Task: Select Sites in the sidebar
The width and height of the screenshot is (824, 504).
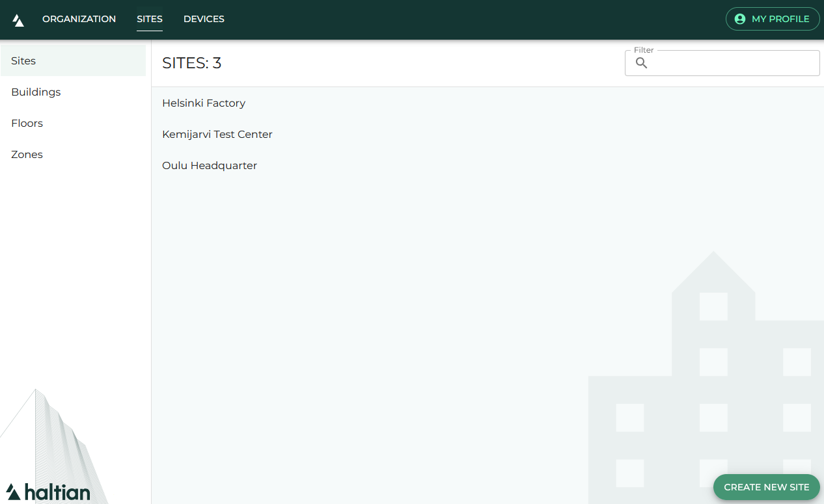Action: [x=73, y=60]
